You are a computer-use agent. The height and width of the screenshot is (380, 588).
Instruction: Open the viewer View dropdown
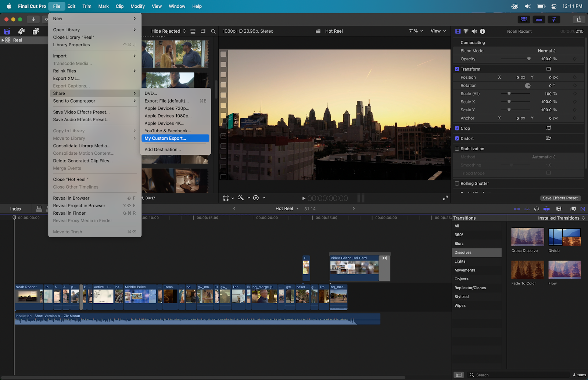[438, 31]
